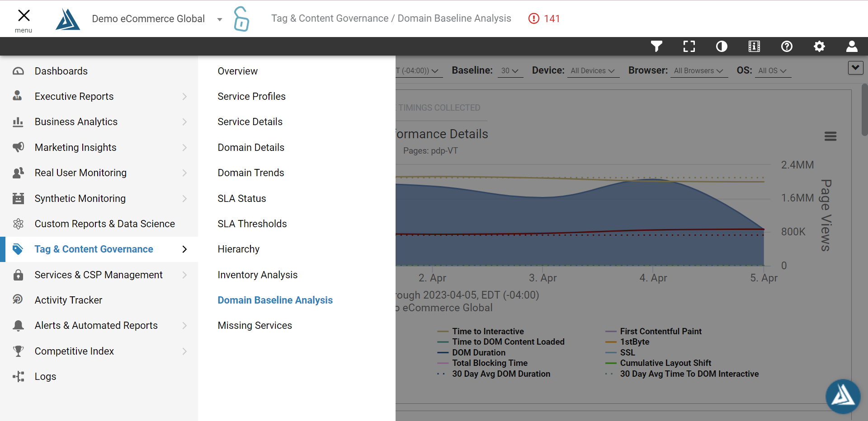Open the settings gear icon
This screenshot has height=421, width=868.
[819, 46]
